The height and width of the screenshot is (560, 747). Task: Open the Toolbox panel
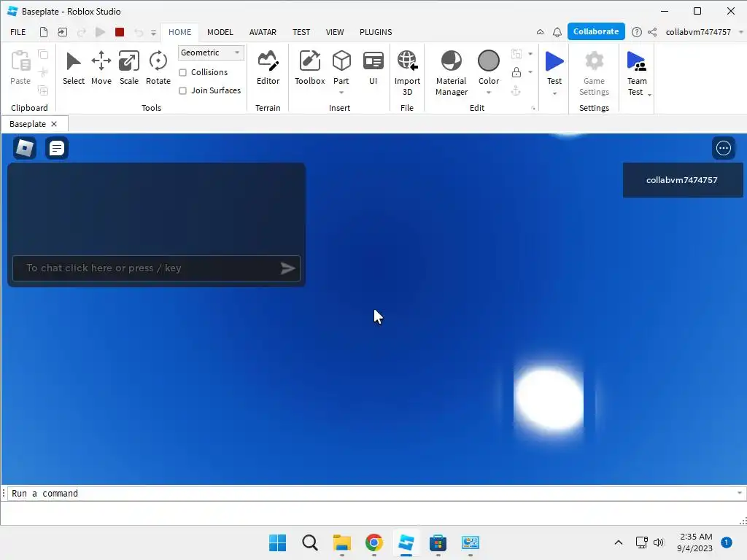pos(309,68)
